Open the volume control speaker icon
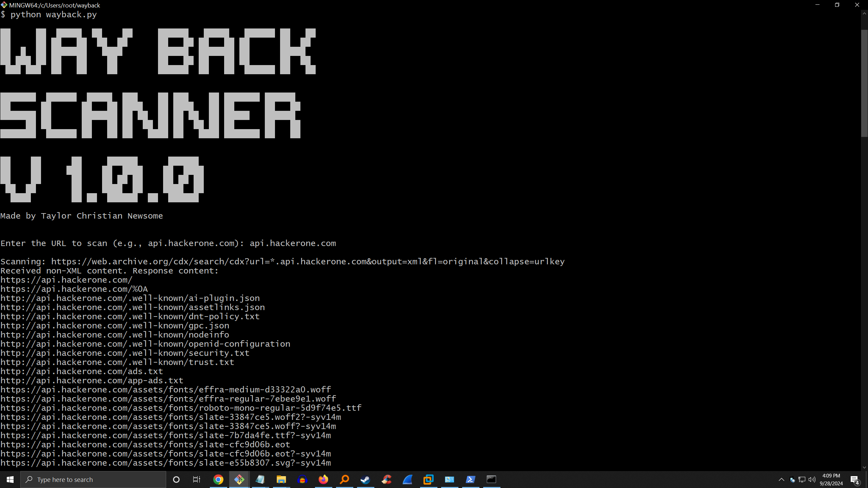This screenshot has width=868, height=488. 812,480
